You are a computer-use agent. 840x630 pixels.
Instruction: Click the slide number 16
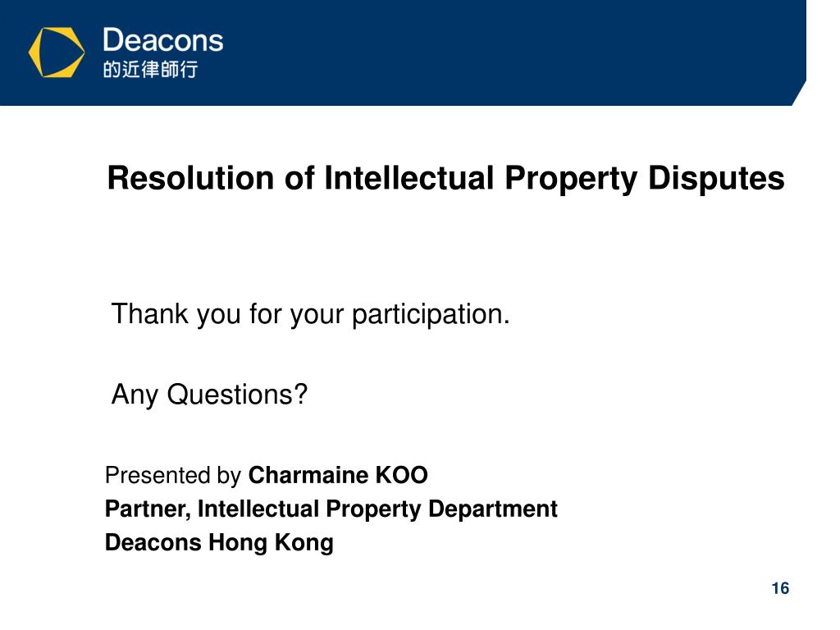pos(780,588)
